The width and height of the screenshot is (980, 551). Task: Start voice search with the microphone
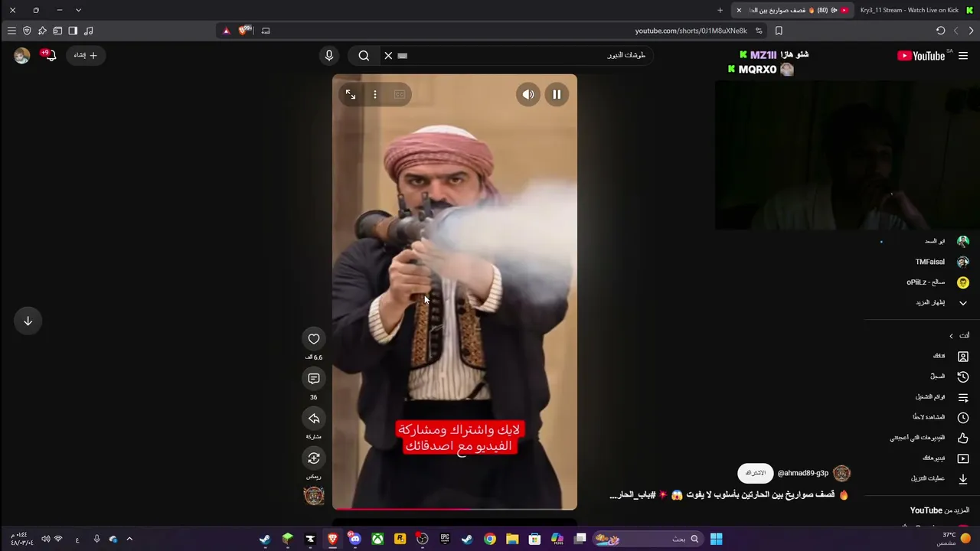pyautogui.click(x=329, y=55)
